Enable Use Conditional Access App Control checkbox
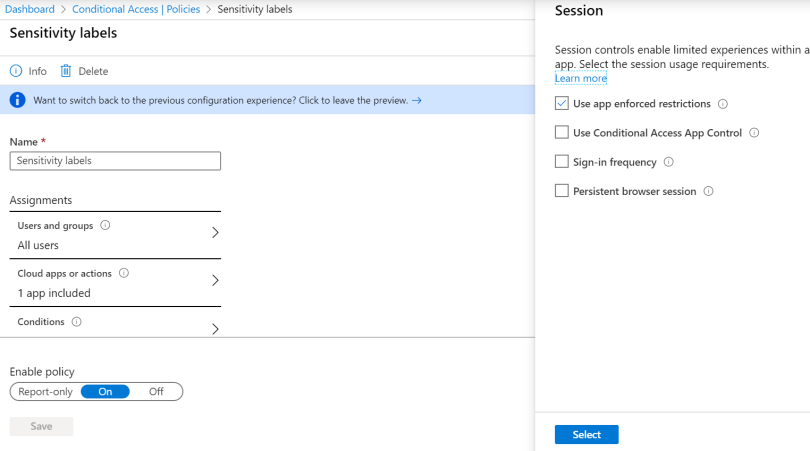 [562, 133]
